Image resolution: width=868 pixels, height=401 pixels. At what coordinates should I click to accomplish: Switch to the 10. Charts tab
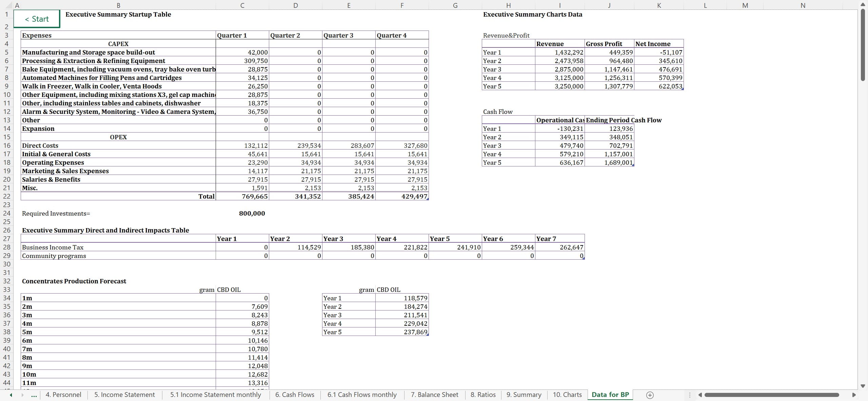click(x=567, y=395)
